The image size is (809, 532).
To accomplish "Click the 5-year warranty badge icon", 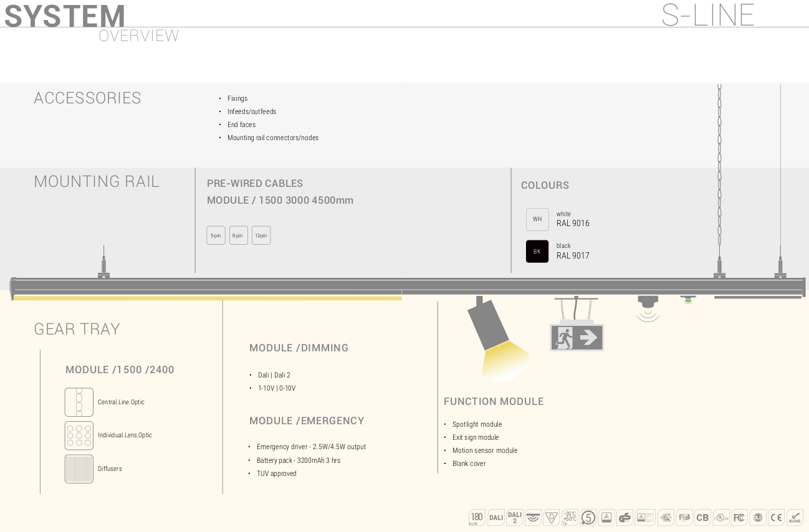I will pyautogui.click(x=588, y=517).
